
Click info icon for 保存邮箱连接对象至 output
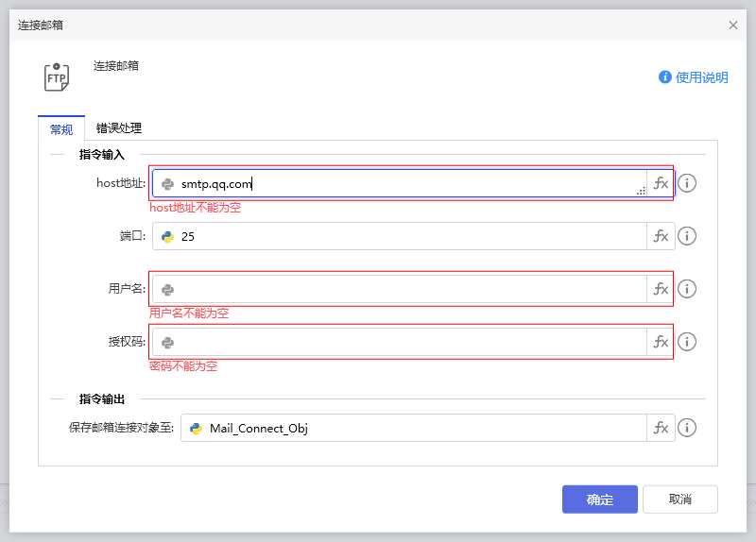[x=687, y=428]
